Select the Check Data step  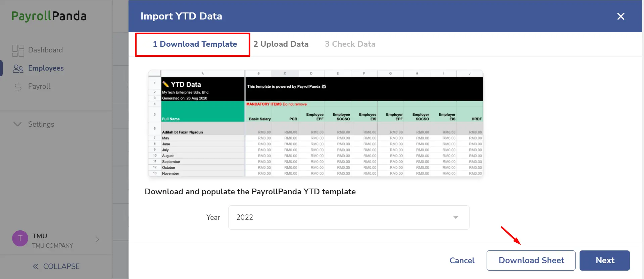(x=350, y=44)
